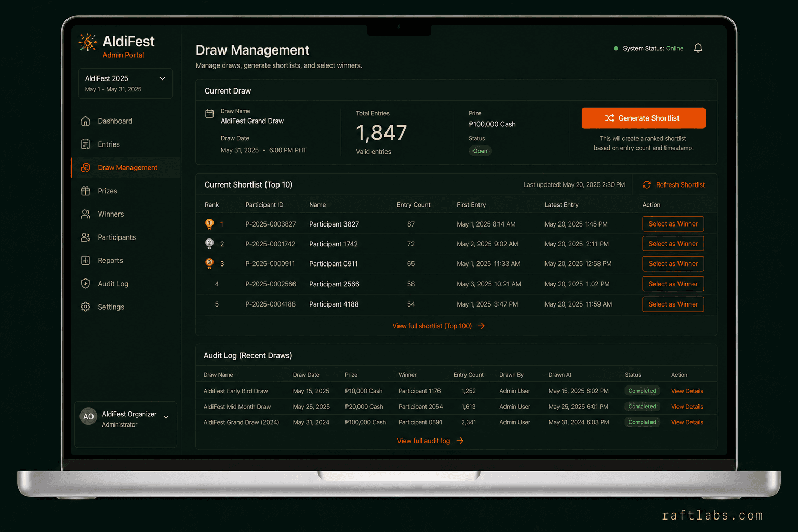798x532 pixels.
Task: Click the bronze rank 3 medal icon
Action: pos(209,263)
